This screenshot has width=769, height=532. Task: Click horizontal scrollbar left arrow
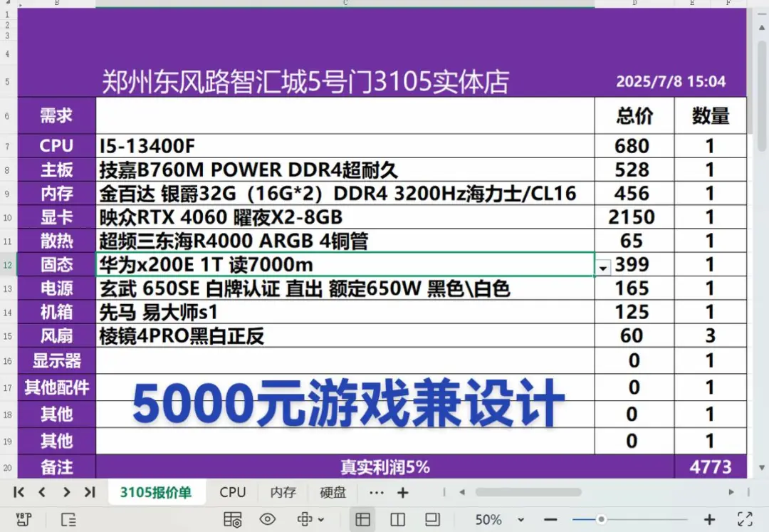click(x=462, y=492)
